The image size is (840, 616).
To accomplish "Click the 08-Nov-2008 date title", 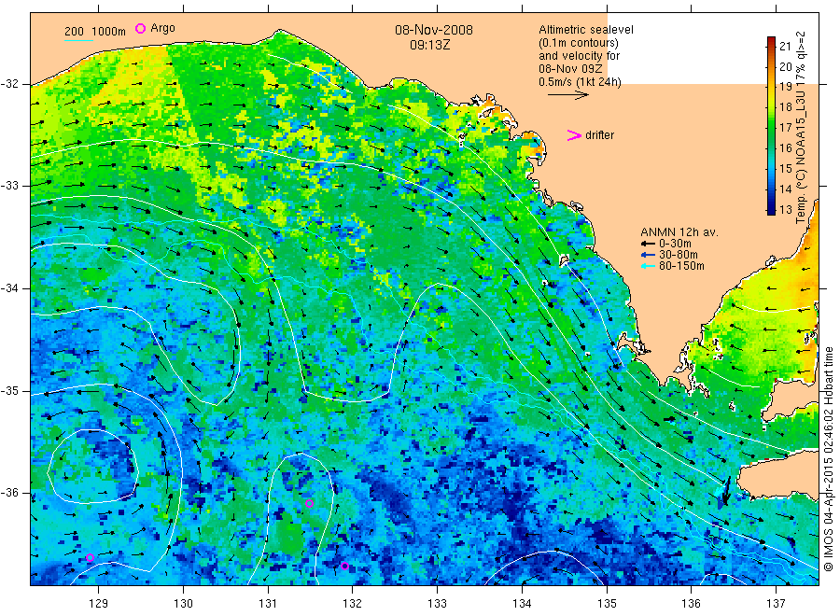I will [434, 30].
